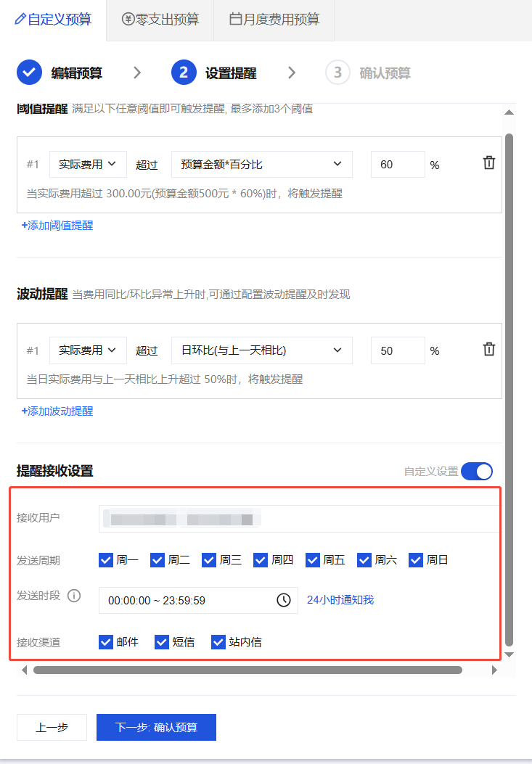
Task: Click the vertical scrollbar thumb
Action: [x=509, y=390]
